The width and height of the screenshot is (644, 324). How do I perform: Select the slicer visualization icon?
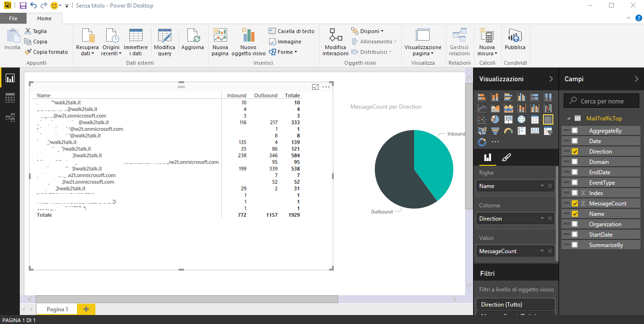coord(548,131)
